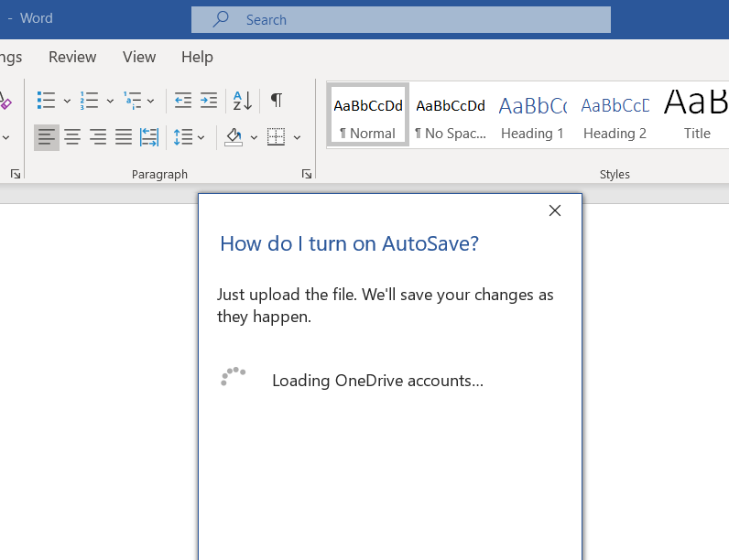
Task: Open the Font dialog launcher
Action: click(16, 174)
